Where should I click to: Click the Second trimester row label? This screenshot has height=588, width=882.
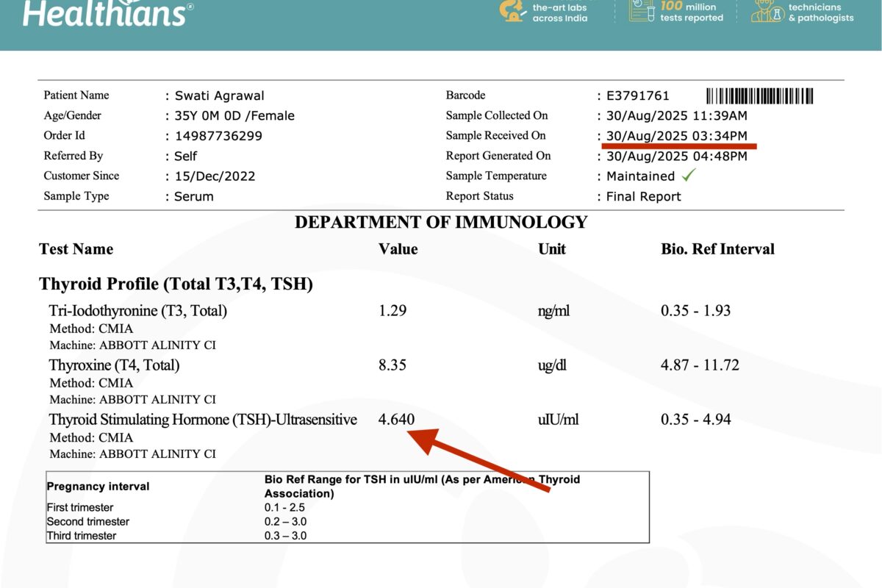pos(87,522)
